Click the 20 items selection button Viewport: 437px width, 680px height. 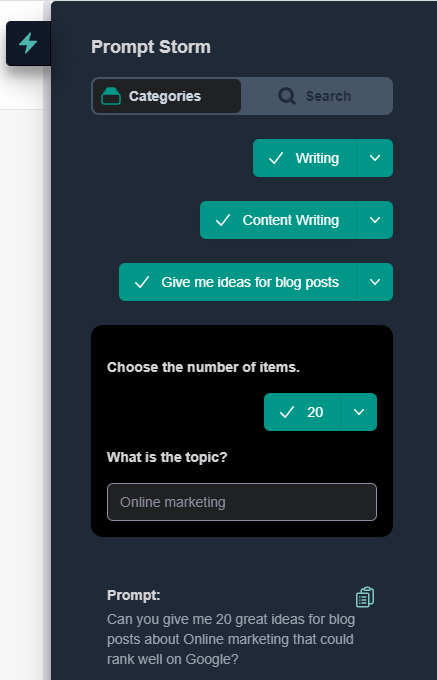point(303,412)
